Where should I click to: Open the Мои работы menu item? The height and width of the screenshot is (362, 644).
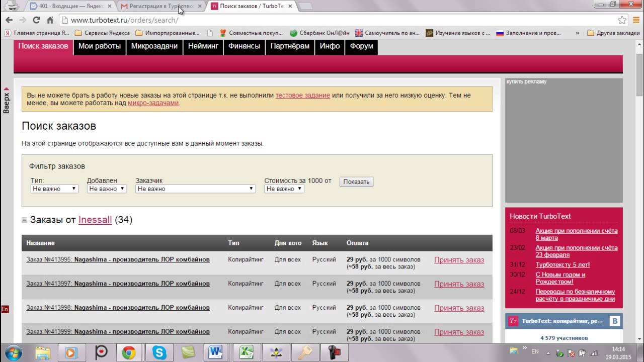(x=100, y=46)
